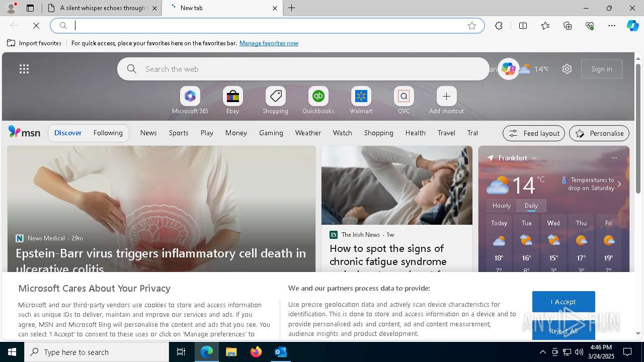644x362 pixels.
Task: Show hidden system tray icons
Action: click(x=542, y=352)
